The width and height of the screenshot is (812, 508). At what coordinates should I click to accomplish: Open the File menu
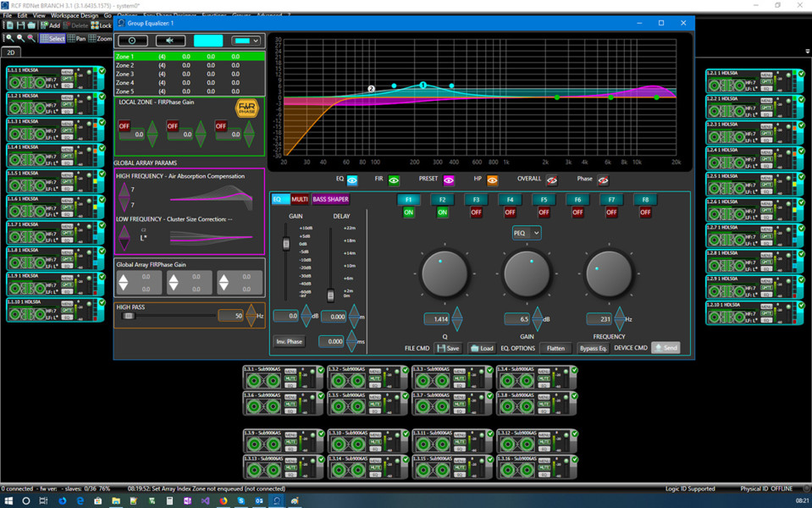(8, 15)
